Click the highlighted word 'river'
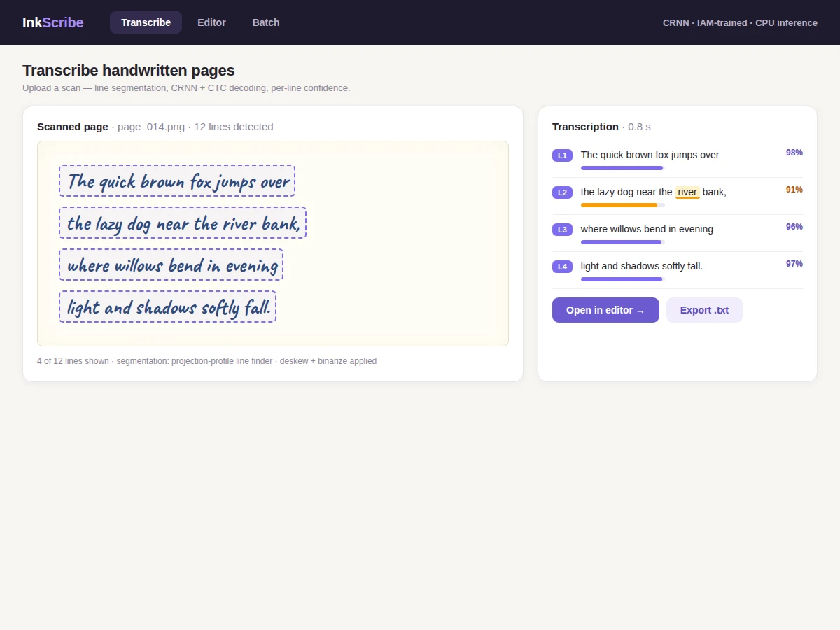840x630 pixels. (687, 192)
